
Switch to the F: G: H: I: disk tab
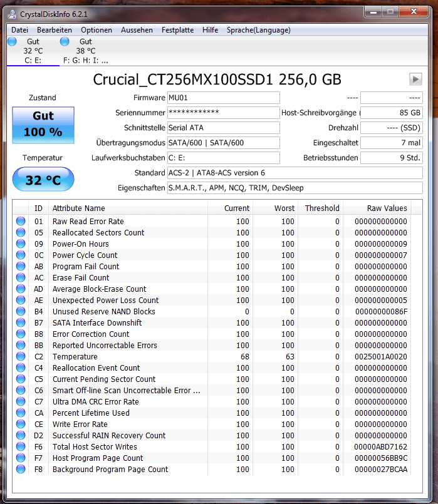(86, 51)
